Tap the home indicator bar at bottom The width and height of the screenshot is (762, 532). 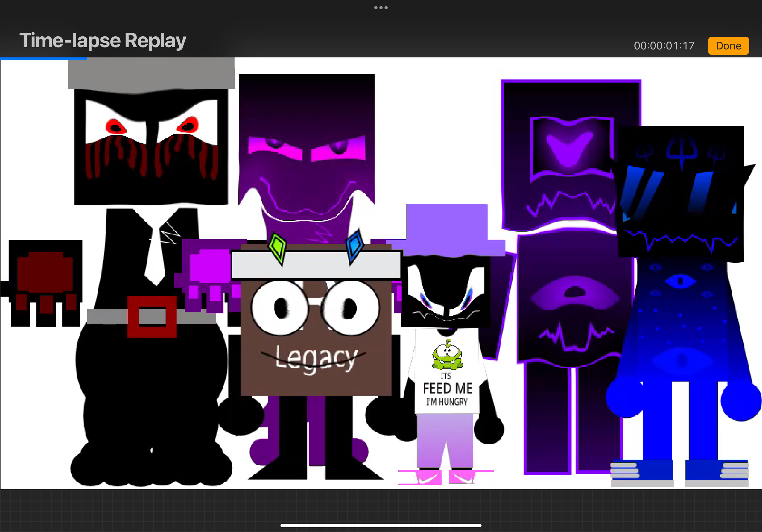(x=381, y=525)
